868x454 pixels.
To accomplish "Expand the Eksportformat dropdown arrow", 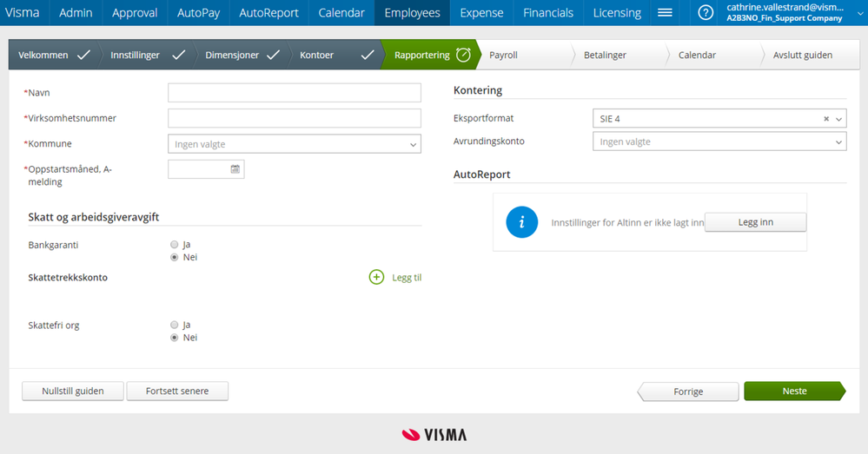I will [x=838, y=119].
